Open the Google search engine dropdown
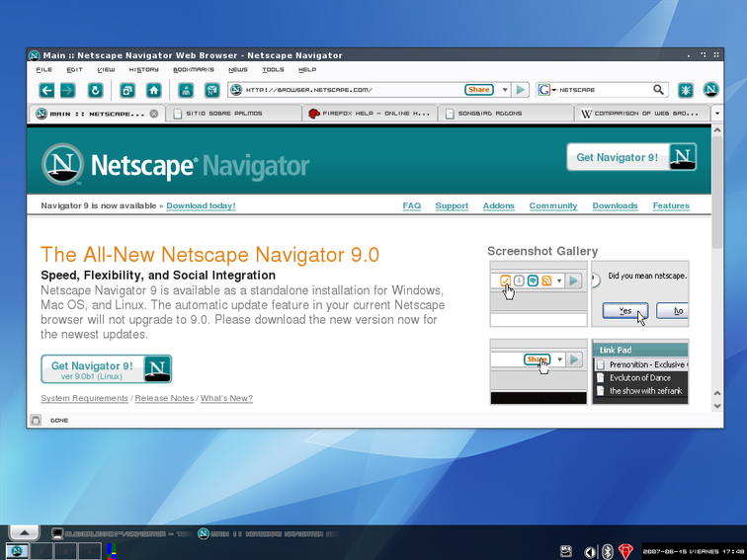Viewport: 747px width, 560px height. (x=547, y=90)
